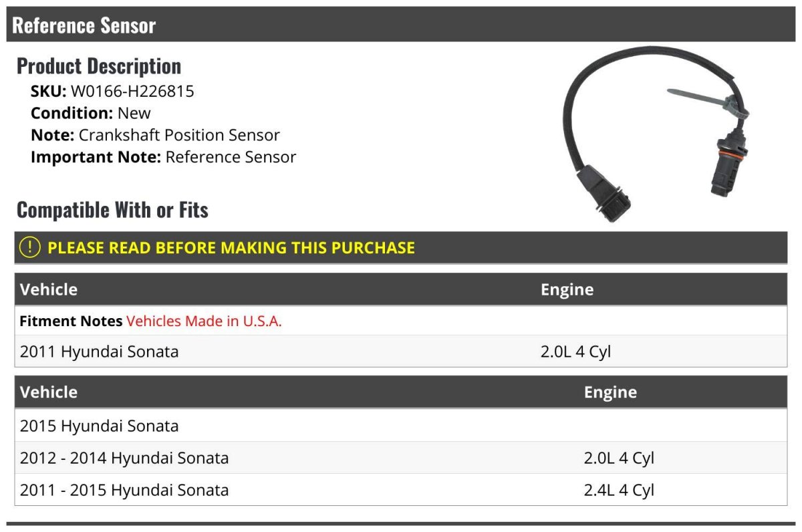Select the 2012 - 2014 Hyundai Sonata row
This screenshot has width=802, height=532.
401,458
